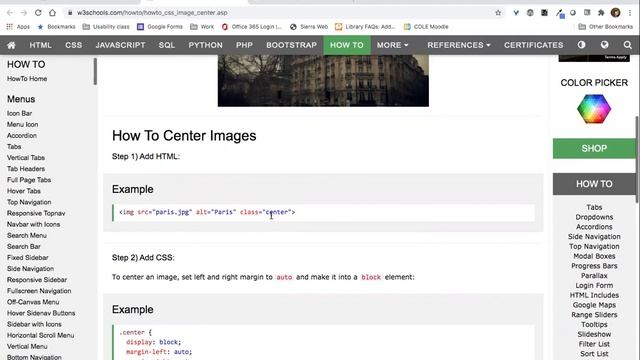Image resolution: width=640 pixels, height=360 pixels.
Task: Expand the MORE dropdown menu
Action: tap(392, 45)
